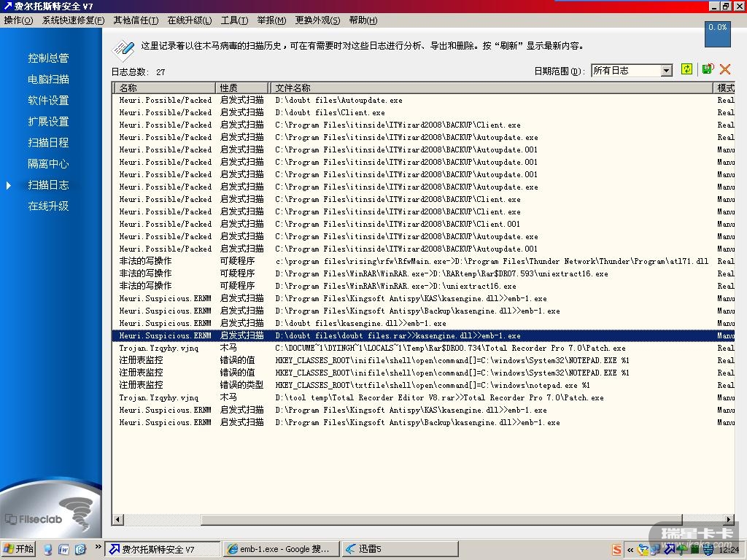Click the Show Desktop quick launch icon
The image size is (747, 560).
click(x=47, y=549)
